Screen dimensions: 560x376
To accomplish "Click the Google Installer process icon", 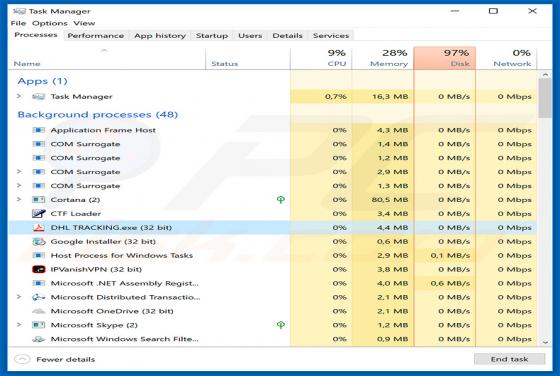I will pyautogui.click(x=39, y=242).
